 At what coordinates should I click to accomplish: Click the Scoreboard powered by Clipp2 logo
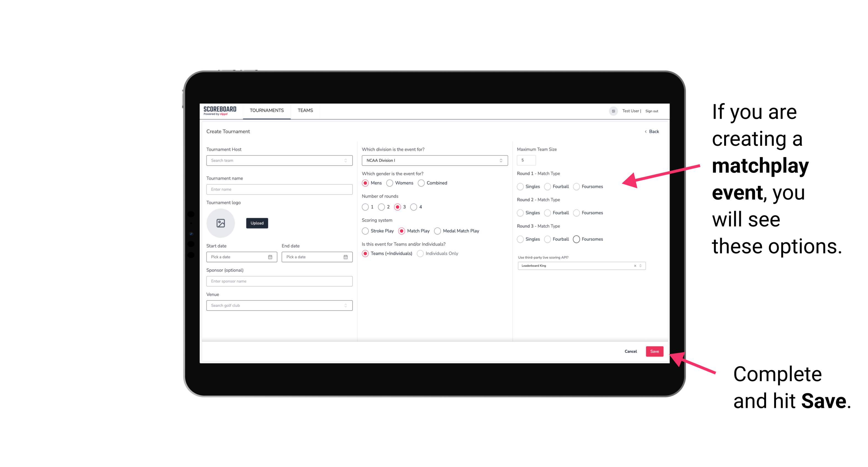point(220,110)
